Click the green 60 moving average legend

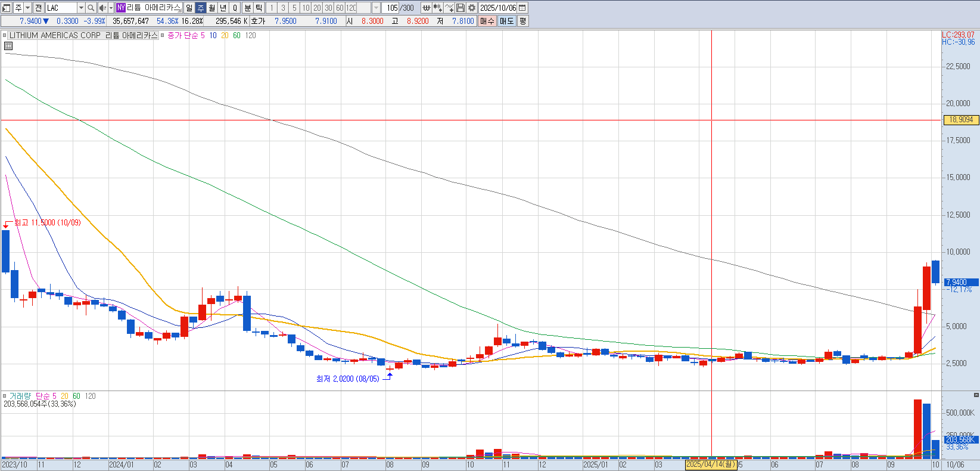click(x=237, y=35)
